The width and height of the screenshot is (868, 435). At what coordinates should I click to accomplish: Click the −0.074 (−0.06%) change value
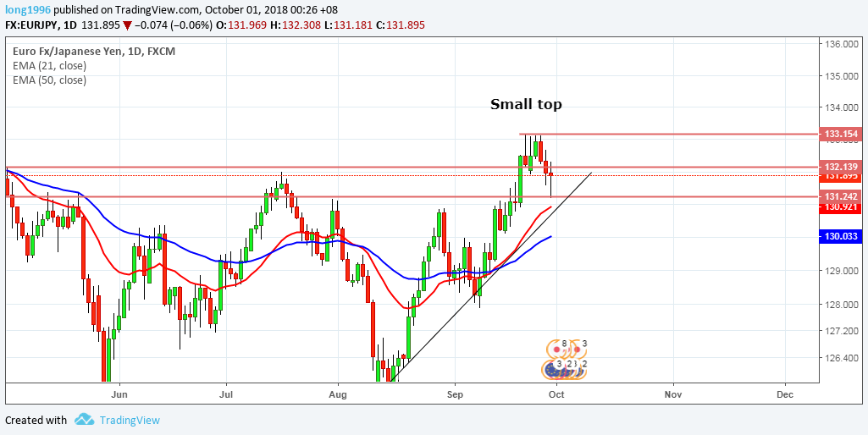(x=174, y=25)
